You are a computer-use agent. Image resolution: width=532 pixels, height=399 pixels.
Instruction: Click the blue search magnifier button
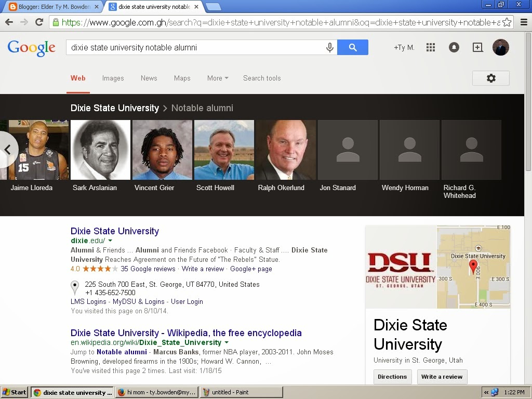click(x=353, y=47)
